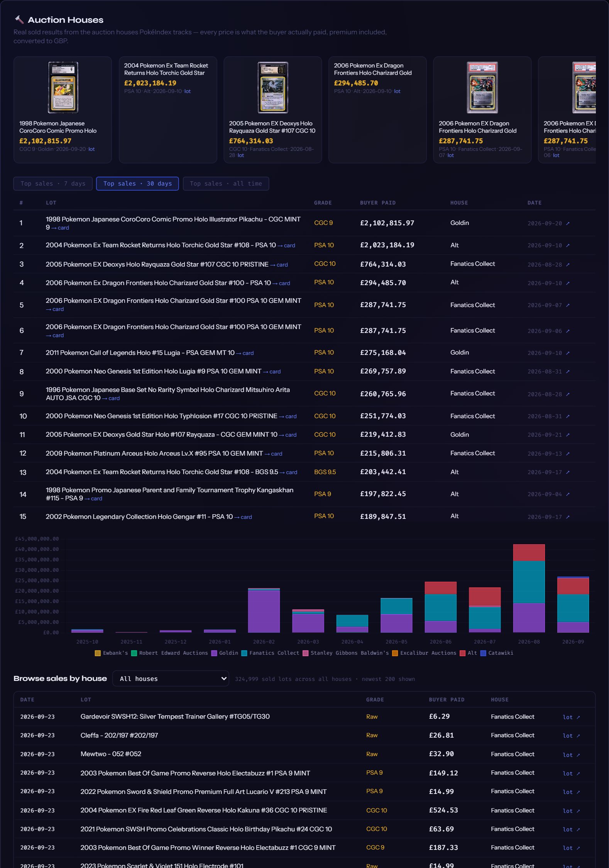Click Catawiki legend swatch

click(483, 653)
